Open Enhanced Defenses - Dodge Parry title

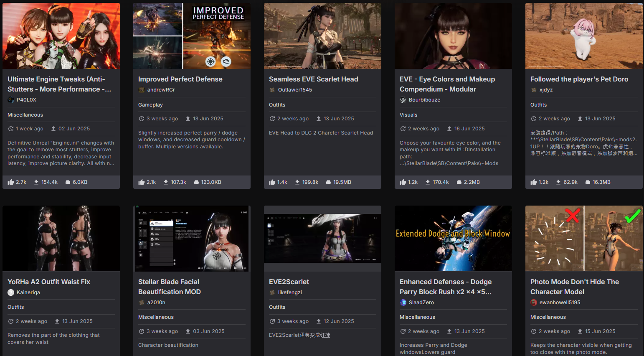click(446, 287)
